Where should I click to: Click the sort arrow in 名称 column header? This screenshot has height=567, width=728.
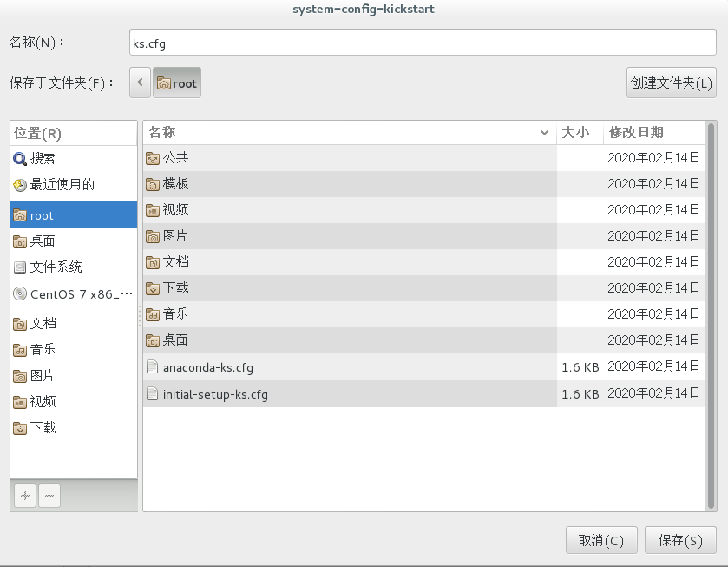(x=544, y=133)
